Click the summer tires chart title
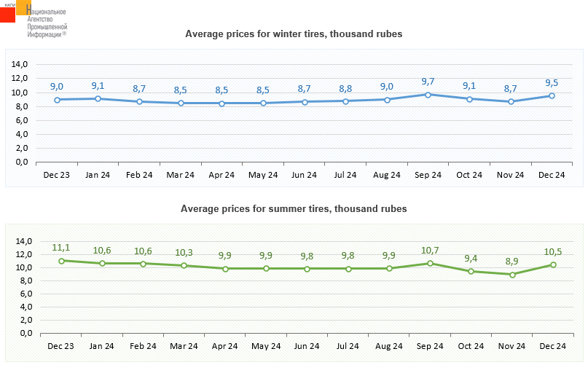This screenshot has width=588, height=365. pyautogui.click(x=294, y=209)
